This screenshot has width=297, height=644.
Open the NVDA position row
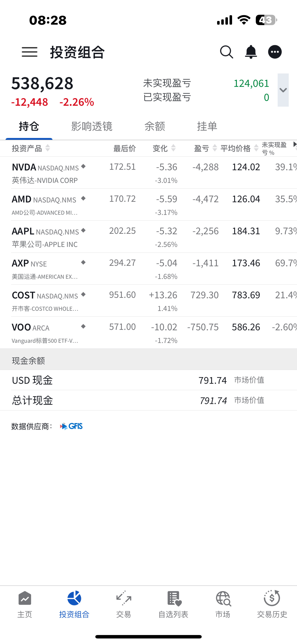click(148, 173)
